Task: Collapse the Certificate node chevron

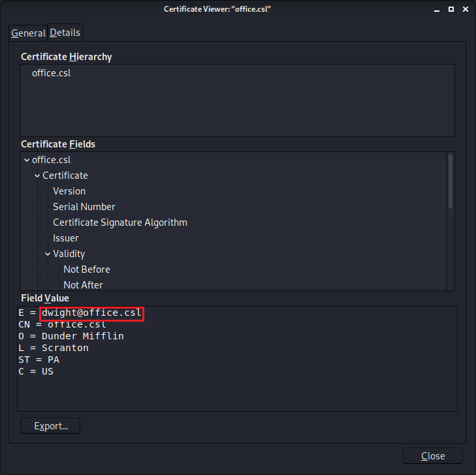Action: click(x=37, y=176)
